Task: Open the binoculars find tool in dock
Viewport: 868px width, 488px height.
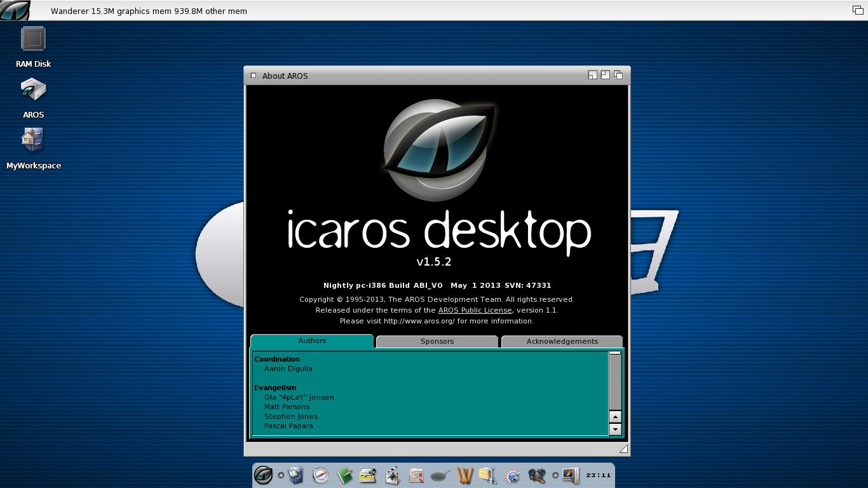Action: [x=537, y=475]
